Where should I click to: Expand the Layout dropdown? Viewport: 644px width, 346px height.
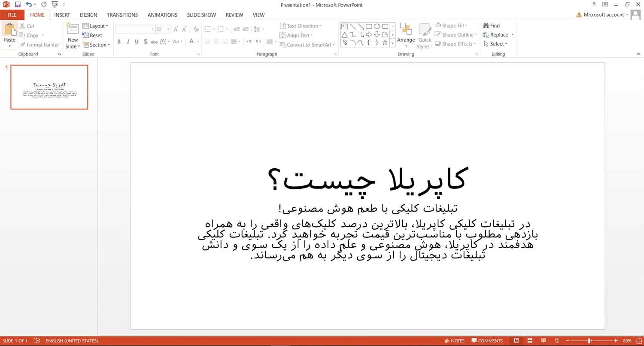tap(95, 26)
